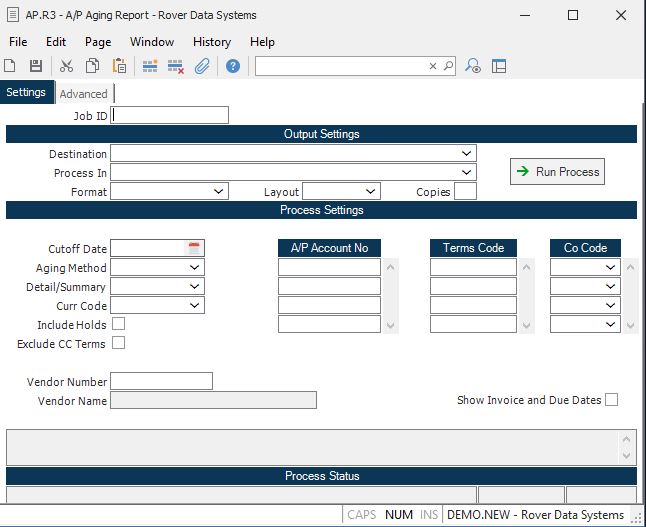Open the Cutoff Date calendar picker

click(x=195, y=248)
